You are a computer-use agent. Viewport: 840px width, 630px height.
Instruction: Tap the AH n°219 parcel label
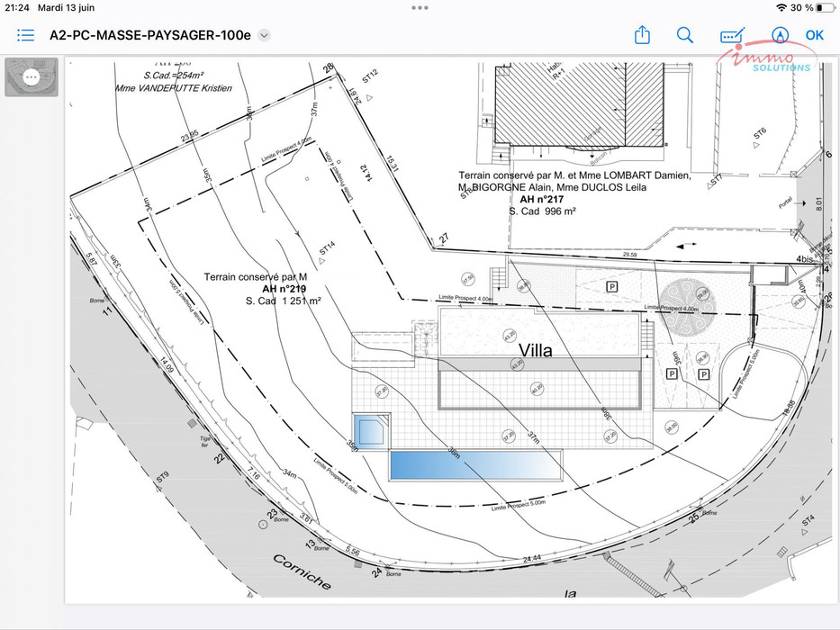coord(283,289)
